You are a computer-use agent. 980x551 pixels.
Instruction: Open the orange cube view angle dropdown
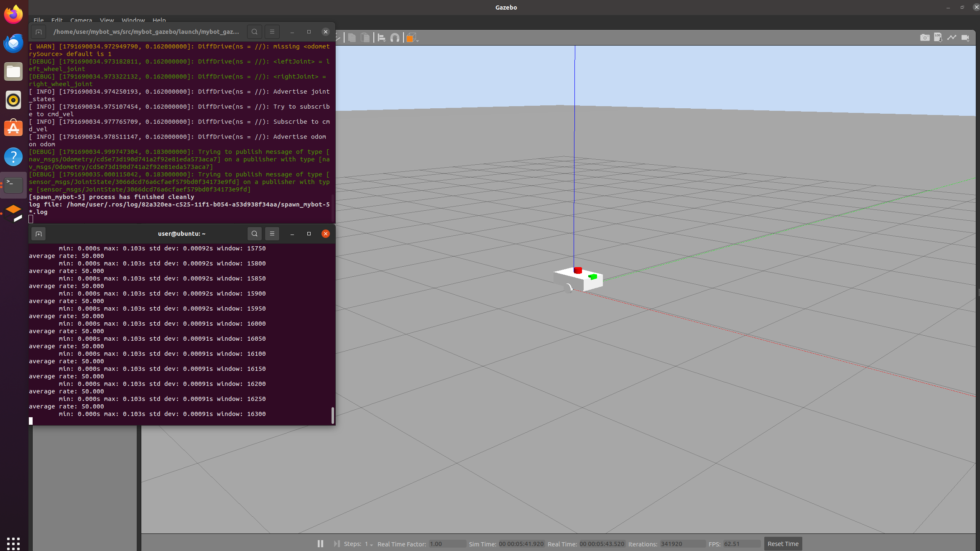coord(412,38)
